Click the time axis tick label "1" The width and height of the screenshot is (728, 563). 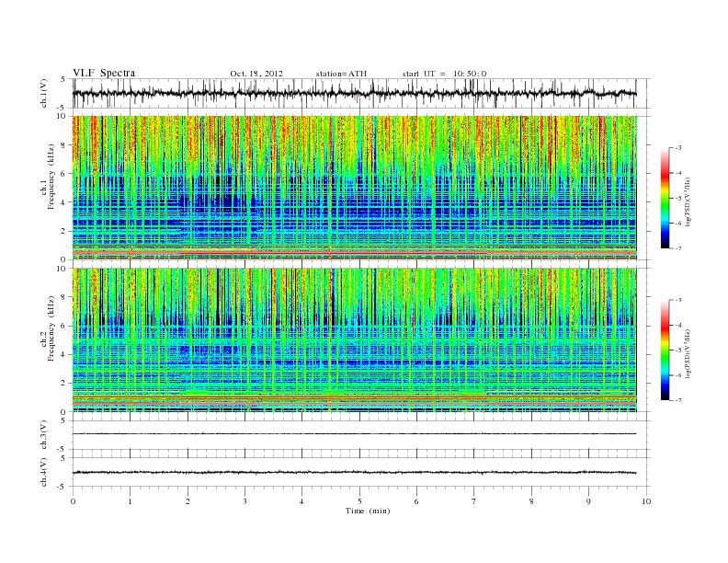point(130,501)
